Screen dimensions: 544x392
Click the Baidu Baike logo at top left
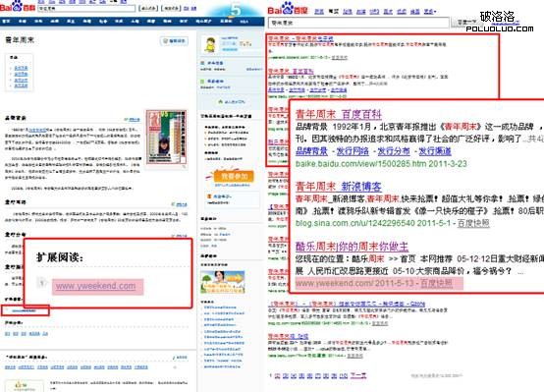coord(17,6)
